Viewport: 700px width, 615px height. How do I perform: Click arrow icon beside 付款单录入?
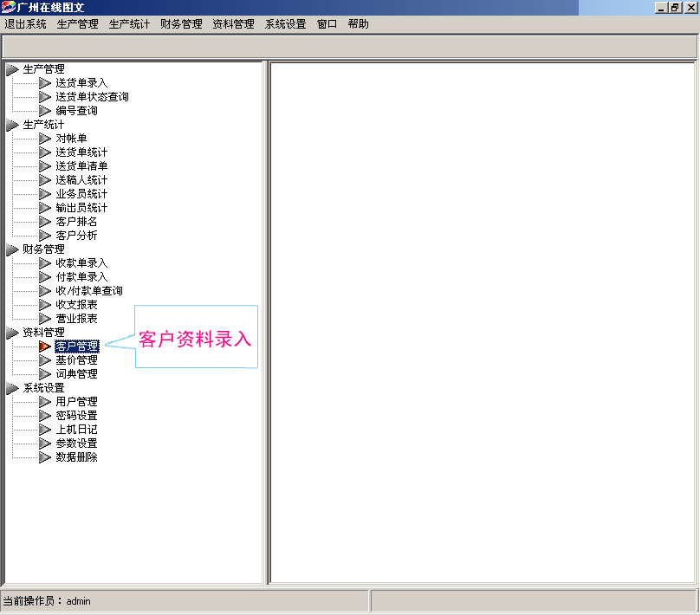coord(45,276)
